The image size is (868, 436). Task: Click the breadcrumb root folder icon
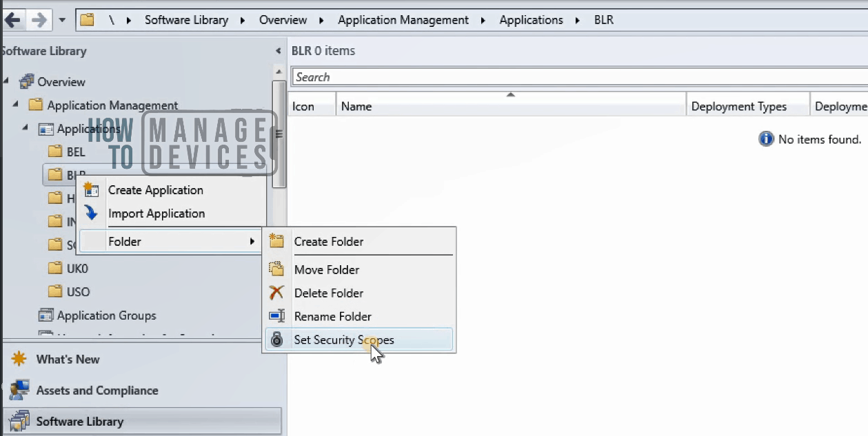[x=87, y=20]
